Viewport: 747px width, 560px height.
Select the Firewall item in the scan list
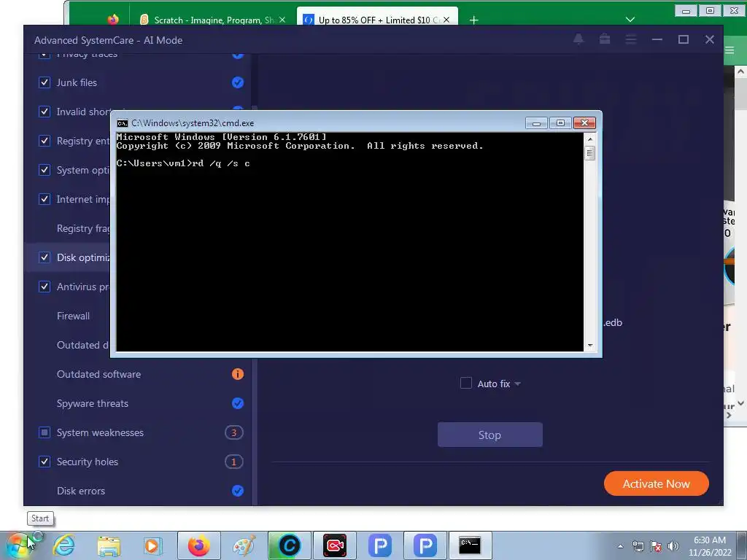(73, 316)
